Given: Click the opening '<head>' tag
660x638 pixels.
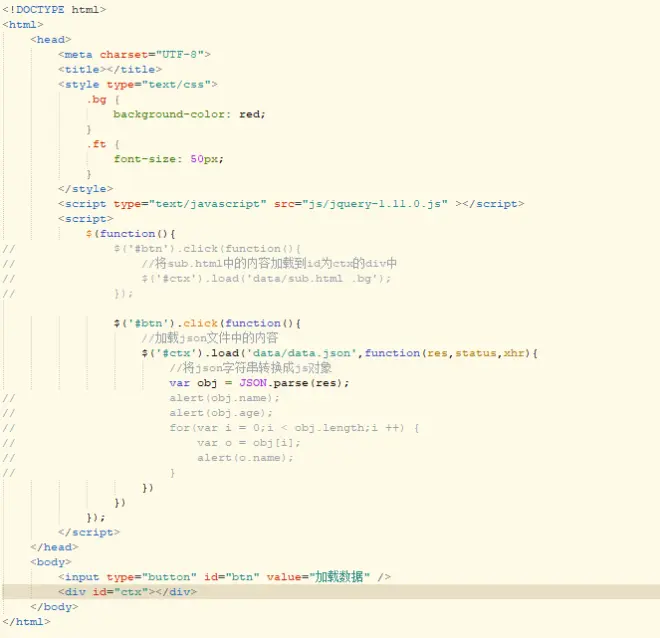Looking at the screenshot, I should pos(51,40).
